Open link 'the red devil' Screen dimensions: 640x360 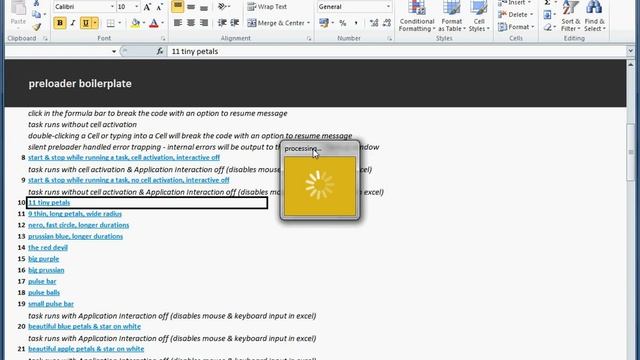point(48,247)
